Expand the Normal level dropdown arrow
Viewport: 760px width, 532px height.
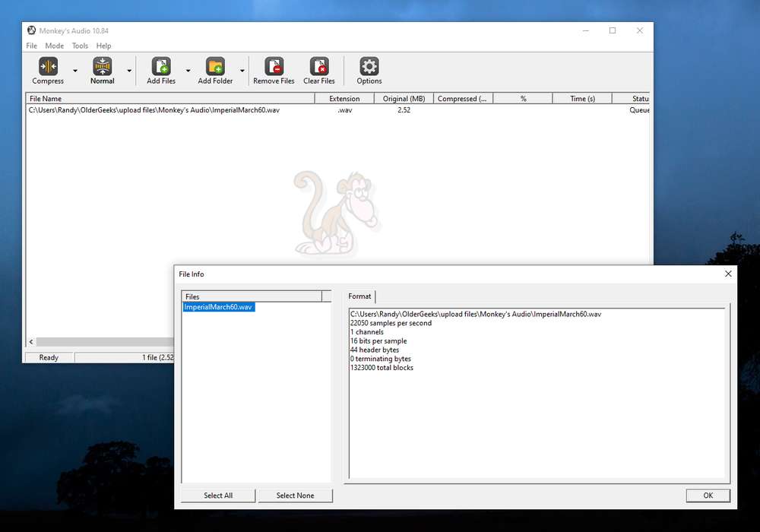(129, 71)
